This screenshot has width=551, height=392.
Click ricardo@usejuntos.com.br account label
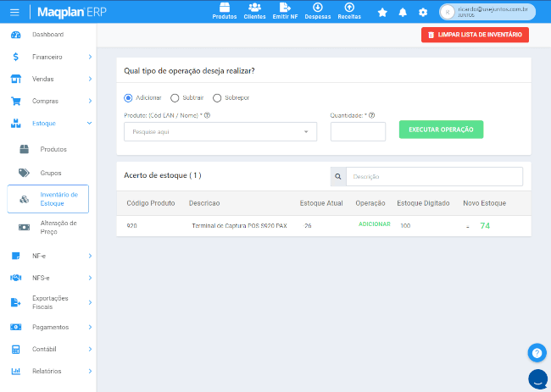493,9
